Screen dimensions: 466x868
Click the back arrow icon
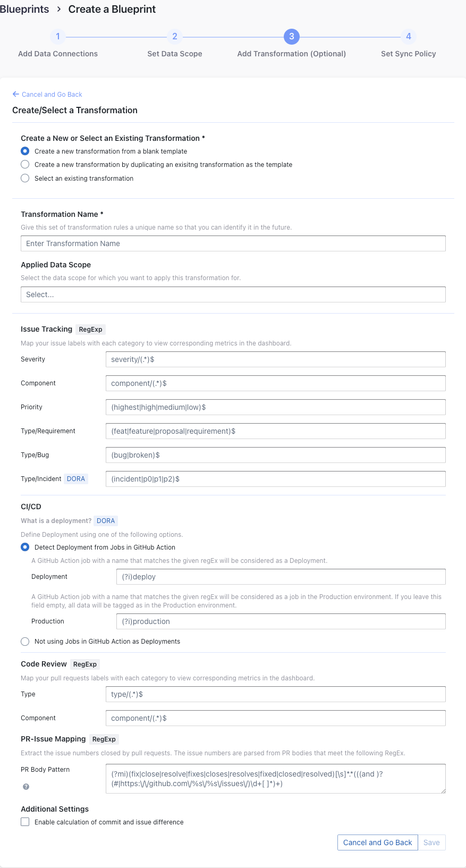[x=16, y=94]
